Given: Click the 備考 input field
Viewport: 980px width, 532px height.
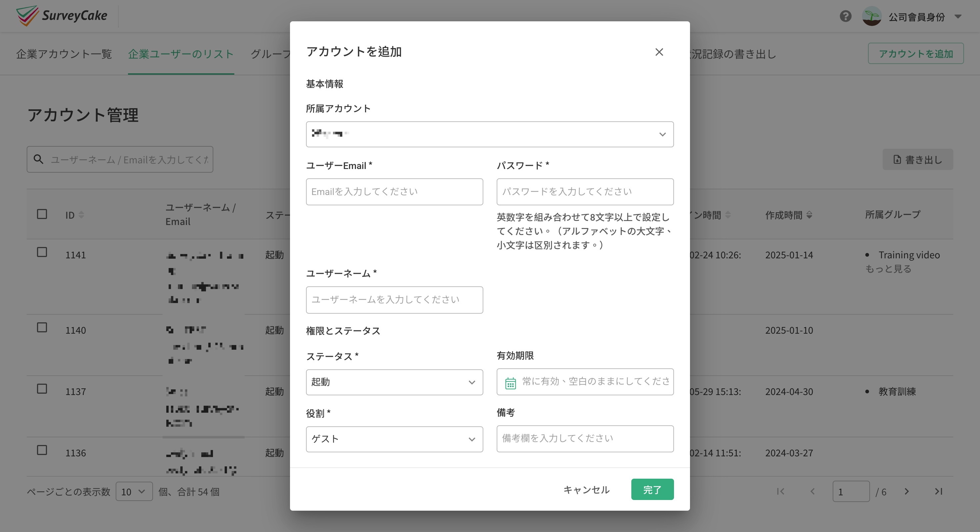Looking at the screenshot, I should click(x=585, y=439).
